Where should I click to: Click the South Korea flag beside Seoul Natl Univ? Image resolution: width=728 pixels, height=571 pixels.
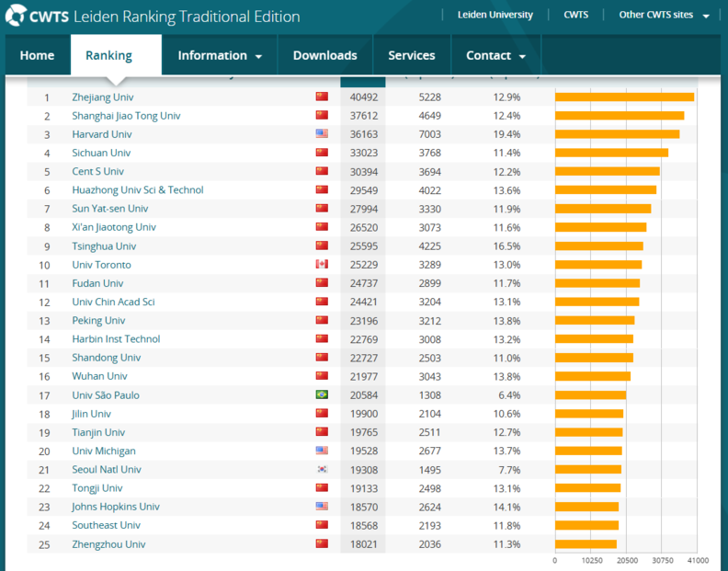pos(322,470)
